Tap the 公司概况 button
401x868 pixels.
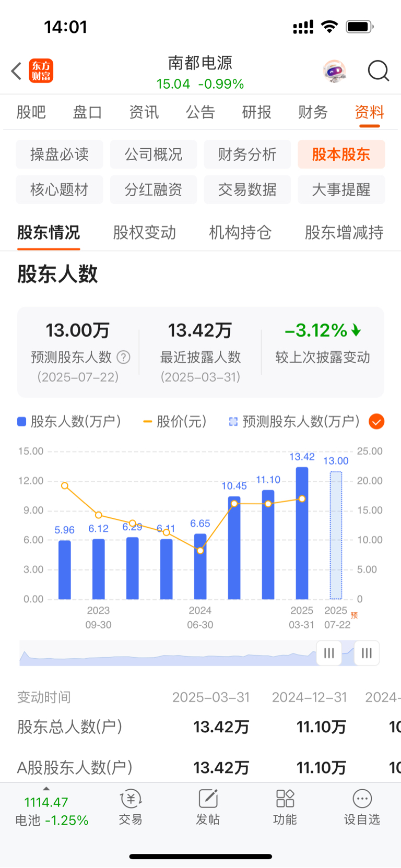(x=154, y=154)
